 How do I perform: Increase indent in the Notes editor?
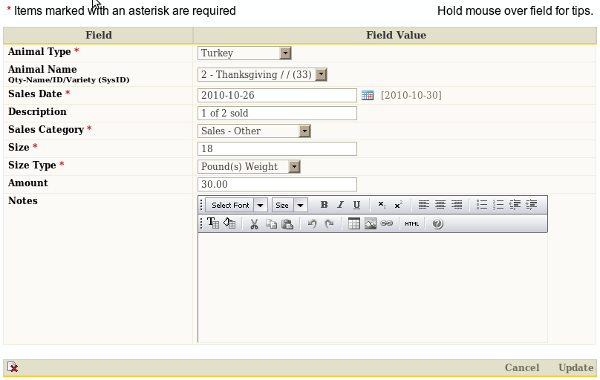(x=531, y=205)
